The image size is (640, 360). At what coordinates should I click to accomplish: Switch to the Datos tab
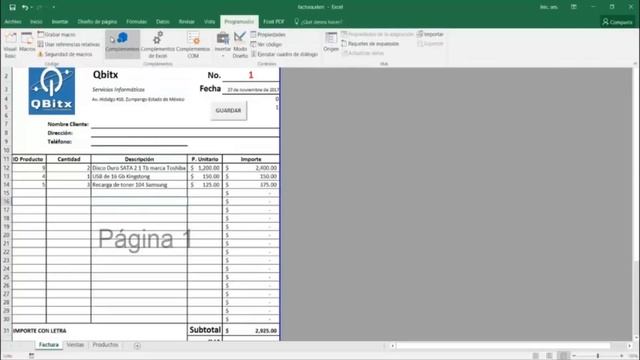click(x=162, y=22)
